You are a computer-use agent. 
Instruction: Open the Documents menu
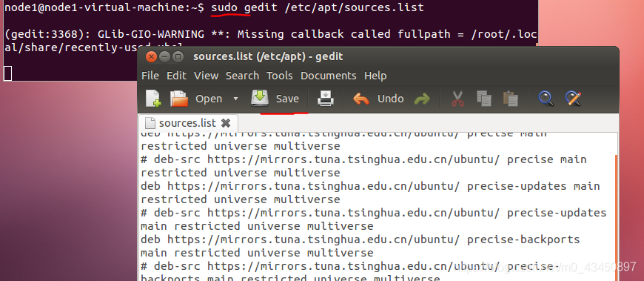pos(329,76)
